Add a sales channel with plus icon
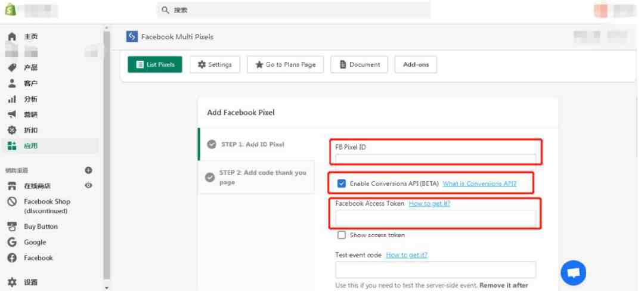644x292 pixels. pos(88,170)
